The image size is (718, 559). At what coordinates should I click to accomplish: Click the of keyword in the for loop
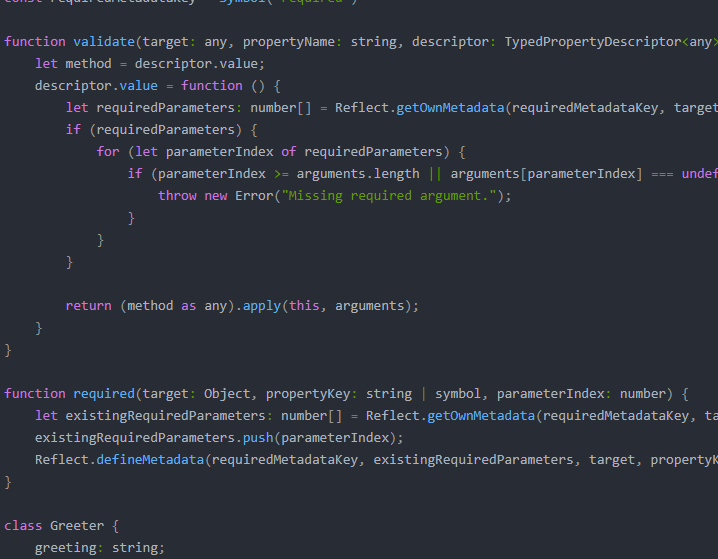pos(288,152)
